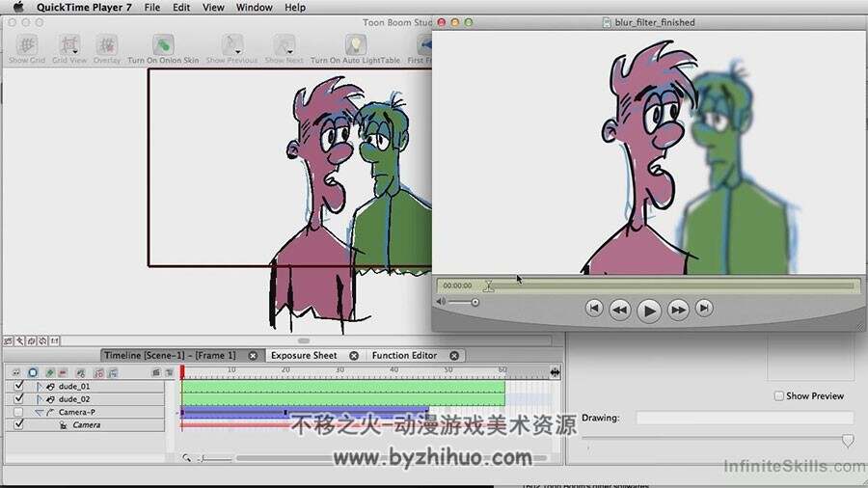The height and width of the screenshot is (488, 868).
Task: Click the fast-forward button in QuickTime
Action: click(x=678, y=310)
